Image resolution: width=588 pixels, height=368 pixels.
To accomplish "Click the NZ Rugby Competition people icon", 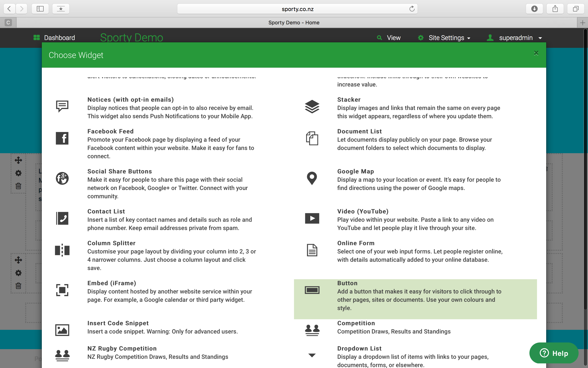I will click(62, 355).
